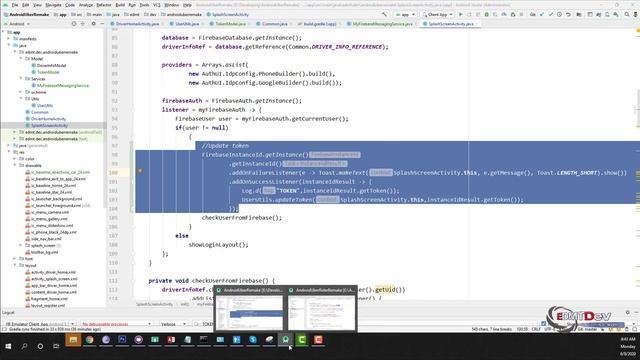Select the second Android Studio window preview thumbnail
The height and width of the screenshot is (360, 640).
pos(322,309)
